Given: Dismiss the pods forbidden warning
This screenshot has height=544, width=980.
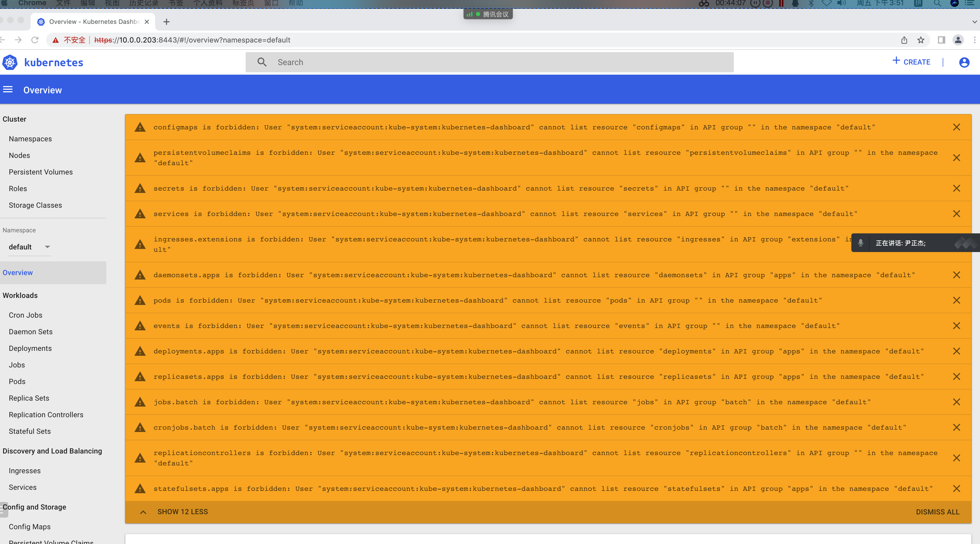Looking at the screenshot, I should tap(956, 301).
